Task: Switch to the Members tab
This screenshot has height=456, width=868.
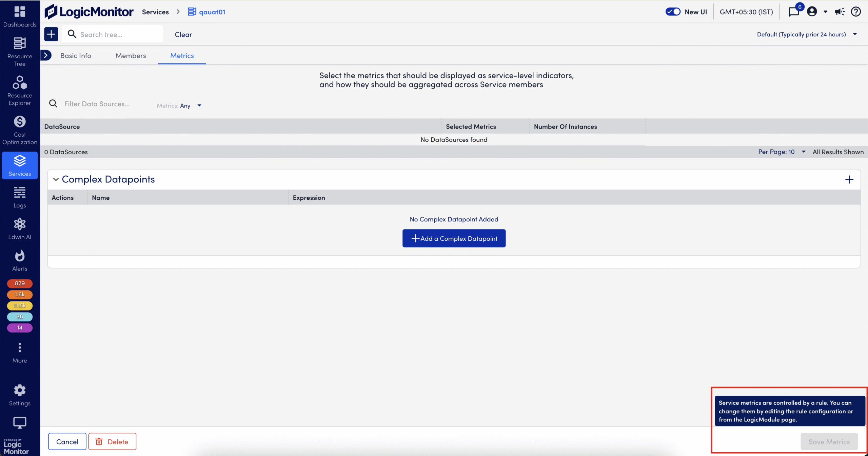Action: [131, 56]
